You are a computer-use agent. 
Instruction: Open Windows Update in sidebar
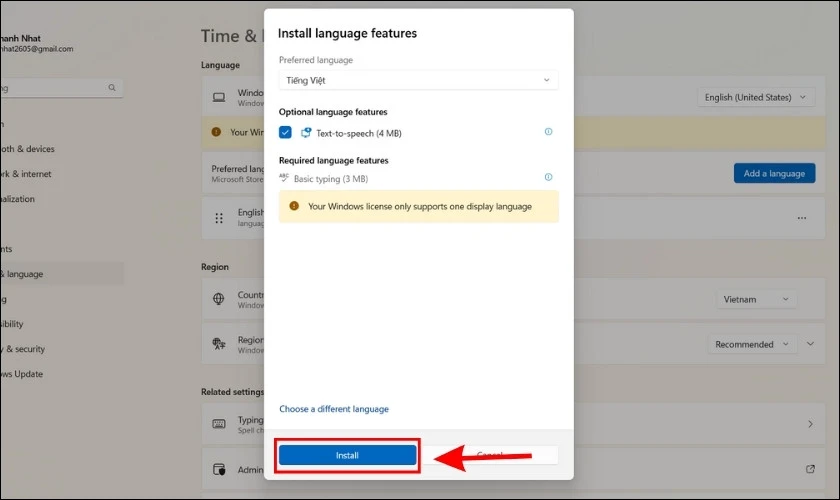[22, 374]
